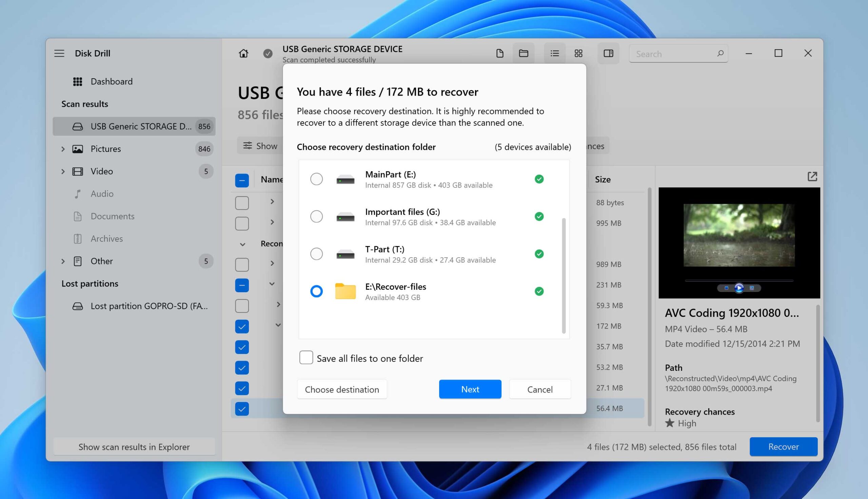This screenshot has height=499, width=868.
Task: Click green check status for Important files (G:)
Action: click(539, 216)
